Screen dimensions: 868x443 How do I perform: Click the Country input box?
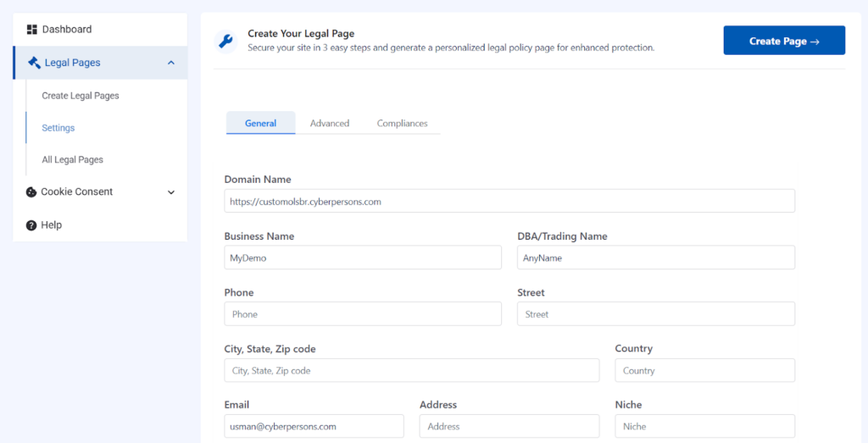click(x=704, y=370)
